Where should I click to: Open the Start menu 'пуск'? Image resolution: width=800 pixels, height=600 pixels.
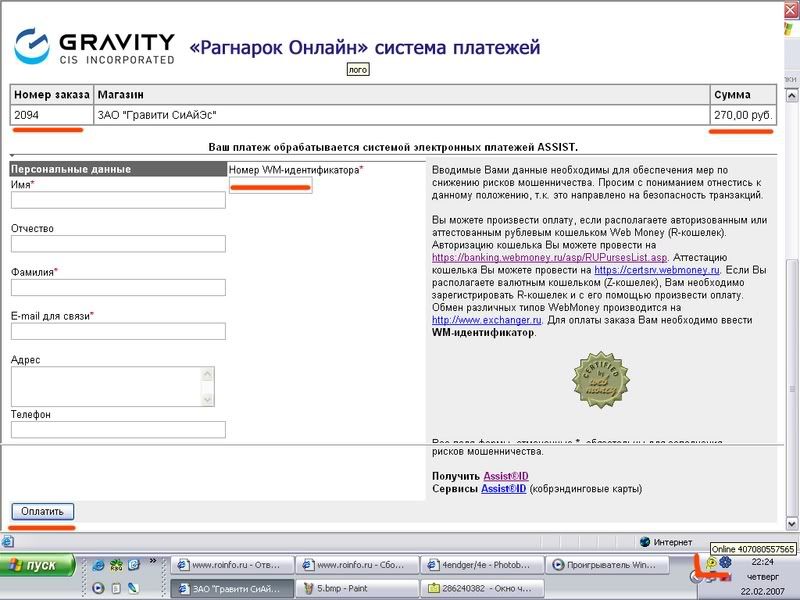tap(38, 565)
